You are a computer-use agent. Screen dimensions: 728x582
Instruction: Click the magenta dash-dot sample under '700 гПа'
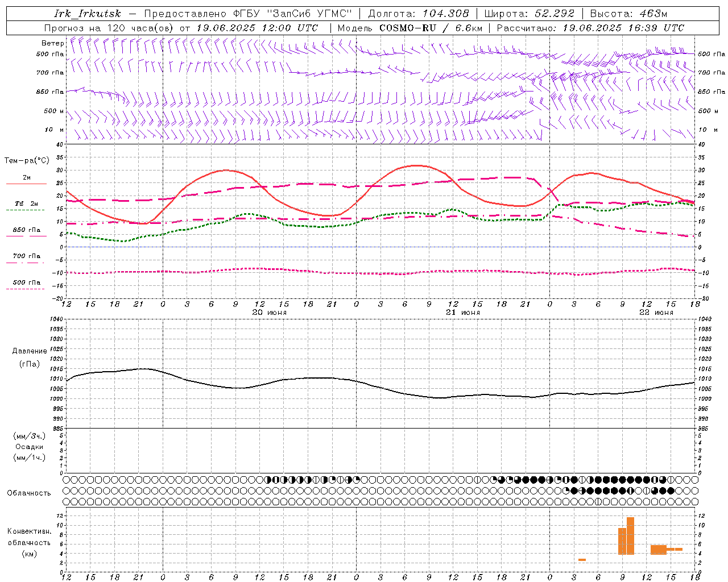[x=26, y=263]
